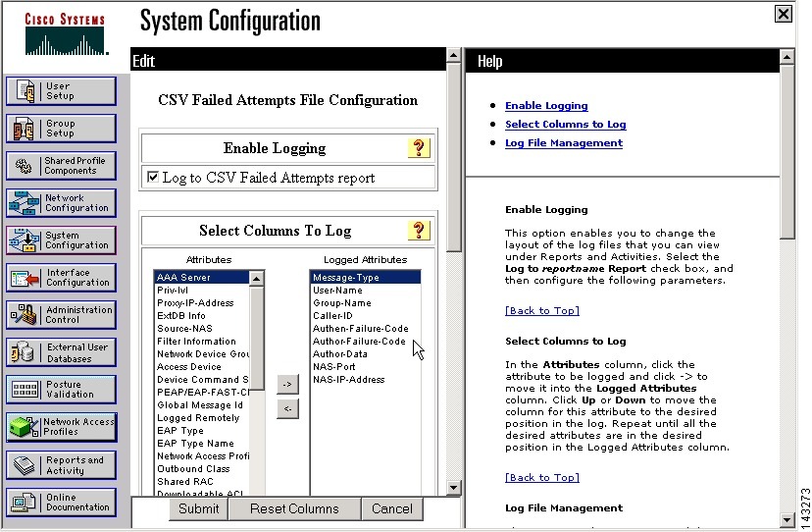Viewport: 812px width, 532px height.
Task: Click the Cisco Systems logo
Action: point(66,34)
